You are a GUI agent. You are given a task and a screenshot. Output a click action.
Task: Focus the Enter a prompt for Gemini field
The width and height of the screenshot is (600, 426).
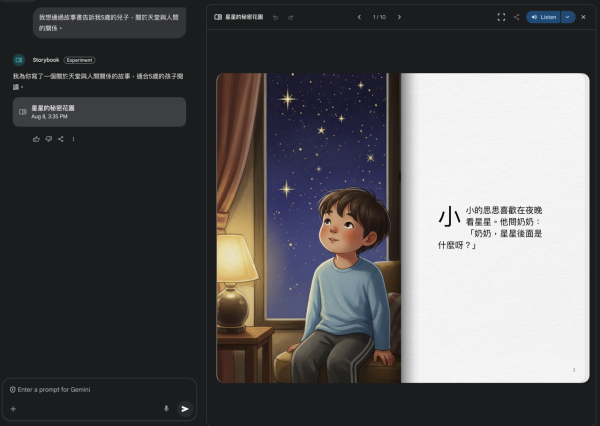(x=99, y=390)
